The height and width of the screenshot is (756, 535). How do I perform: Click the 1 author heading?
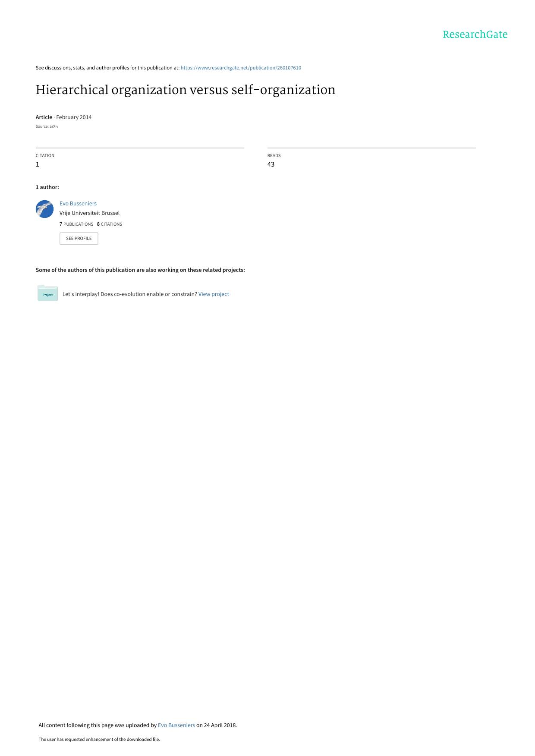tap(47, 187)
